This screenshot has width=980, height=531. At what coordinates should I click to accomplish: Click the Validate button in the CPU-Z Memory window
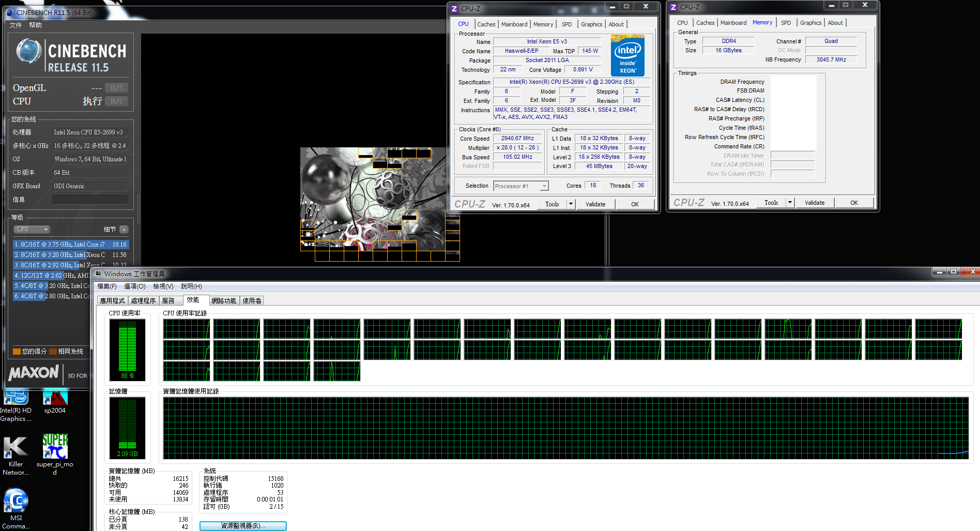(815, 203)
